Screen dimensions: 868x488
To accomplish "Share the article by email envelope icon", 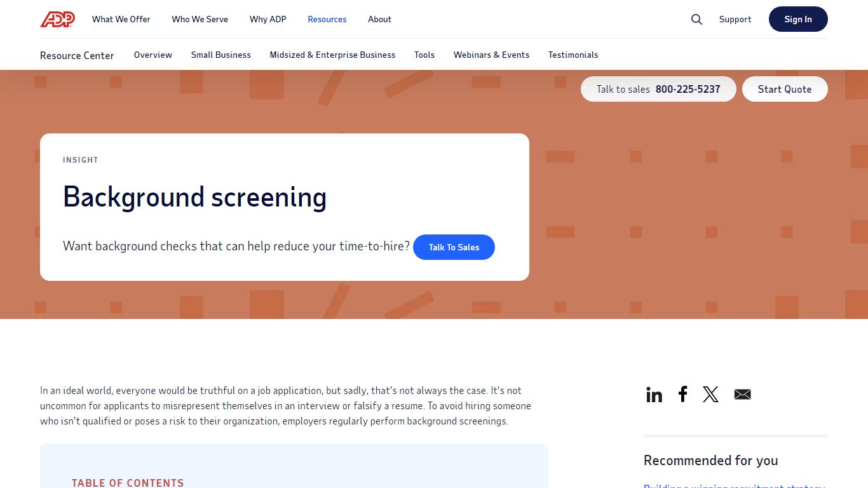I will click(742, 395).
